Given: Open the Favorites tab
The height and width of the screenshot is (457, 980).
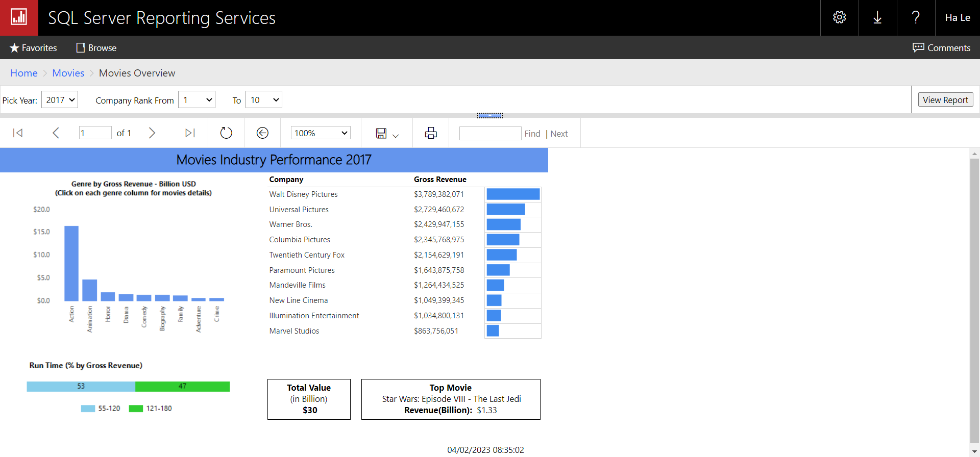Looking at the screenshot, I should point(33,48).
